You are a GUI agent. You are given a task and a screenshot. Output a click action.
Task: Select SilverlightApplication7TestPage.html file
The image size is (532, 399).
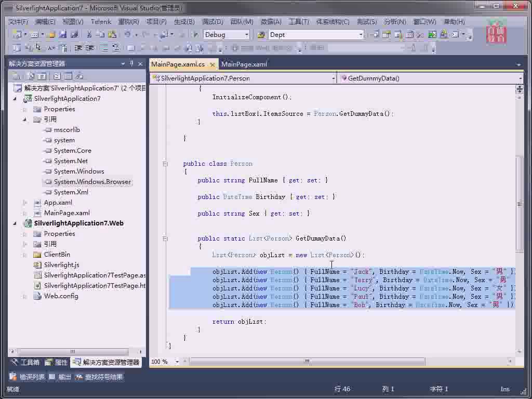95,286
